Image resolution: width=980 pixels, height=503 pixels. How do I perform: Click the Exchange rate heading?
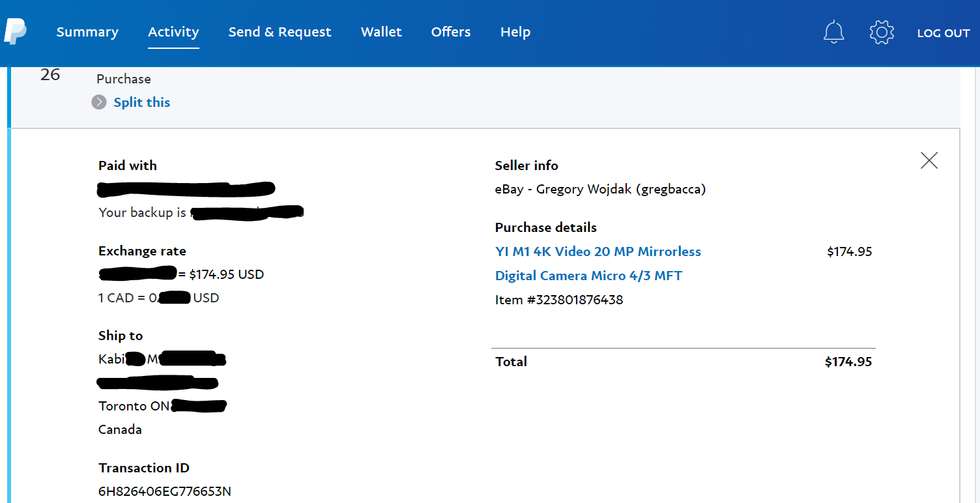[x=142, y=251]
